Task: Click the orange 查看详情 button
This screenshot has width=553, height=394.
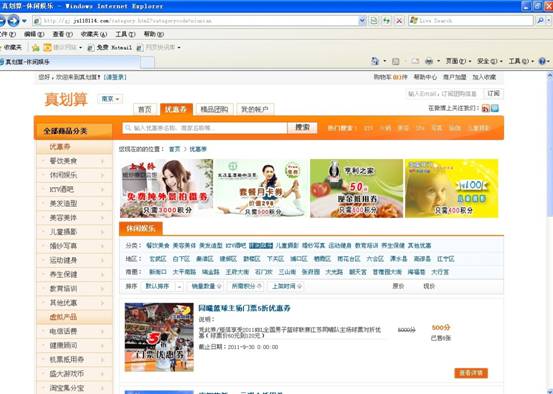Action: [x=471, y=373]
